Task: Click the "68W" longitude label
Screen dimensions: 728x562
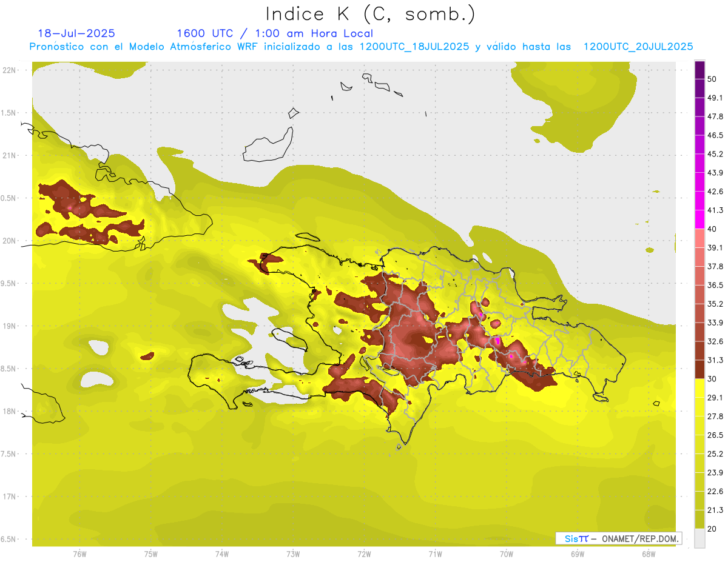Action: point(649,554)
